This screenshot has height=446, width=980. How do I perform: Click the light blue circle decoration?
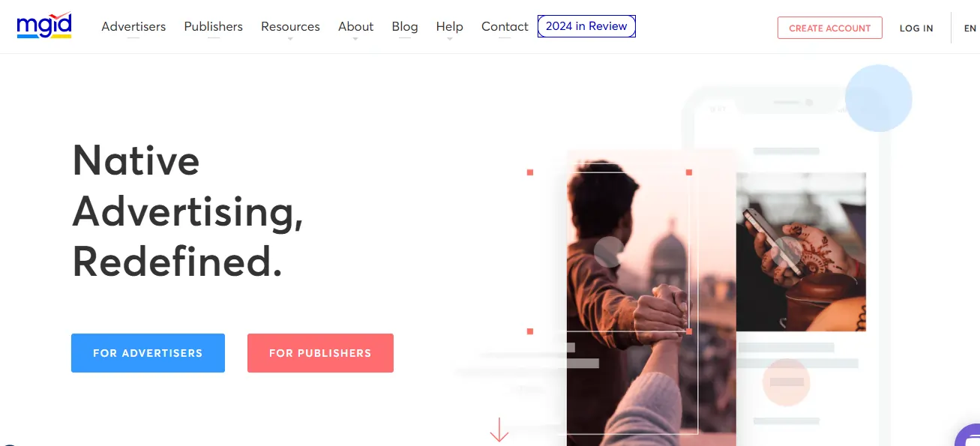(x=878, y=98)
